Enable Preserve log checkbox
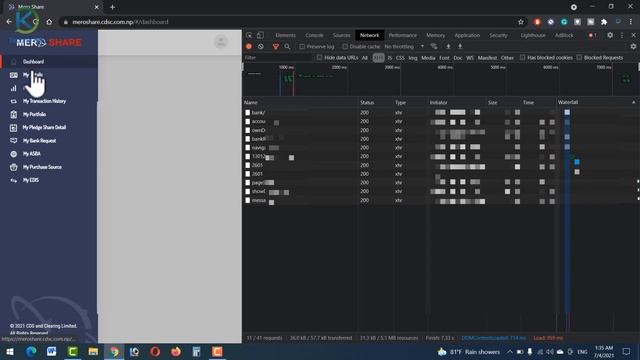This screenshot has height=360, width=640. coord(302,47)
